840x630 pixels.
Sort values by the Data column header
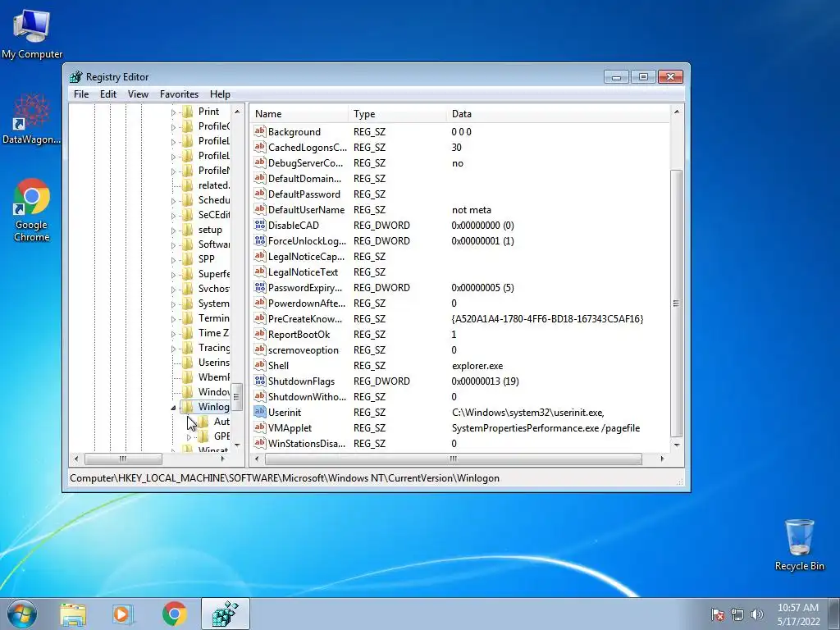pyautogui.click(x=558, y=113)
